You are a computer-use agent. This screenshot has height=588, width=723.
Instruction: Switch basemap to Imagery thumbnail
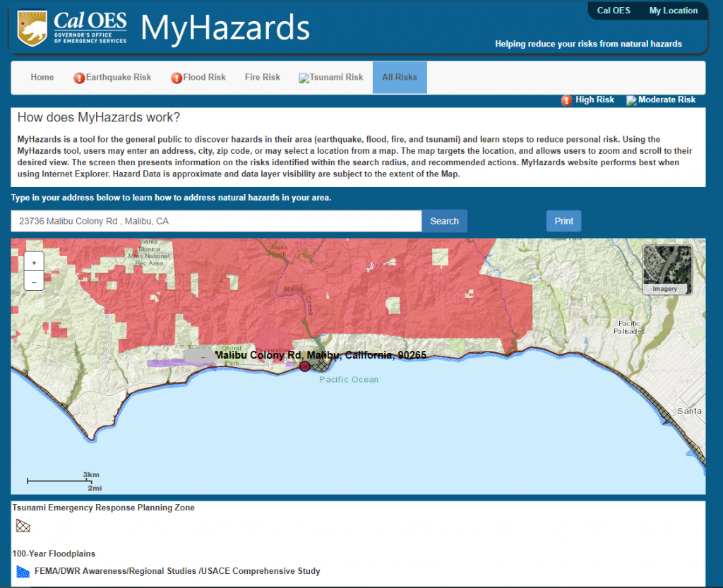[x=667, y=270]
